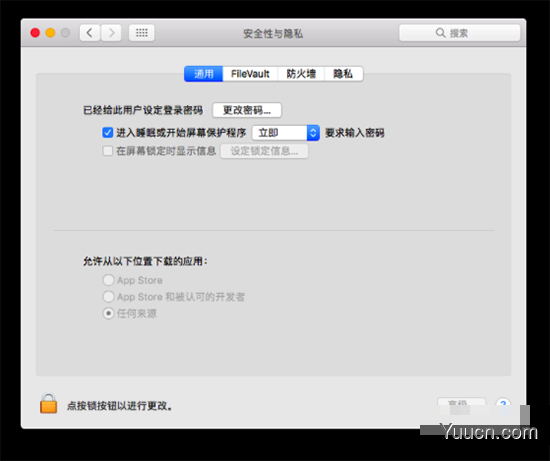This screenshot has height=461, width=550.
Task: Click the padlock icon to unlock changes
Action: click(48, 403)
